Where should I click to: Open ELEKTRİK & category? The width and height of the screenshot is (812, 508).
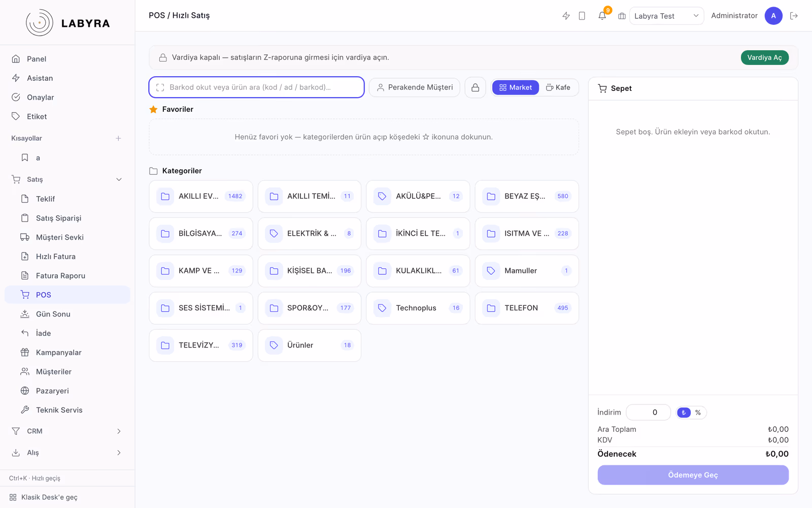(x=310, y=234)
